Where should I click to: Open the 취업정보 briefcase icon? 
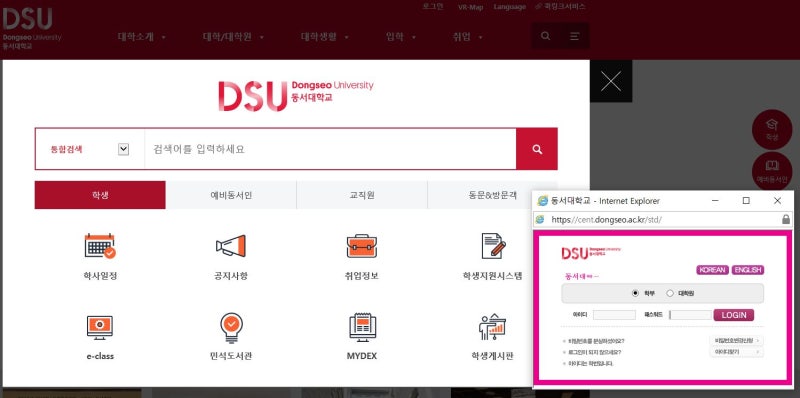(362, 246)
